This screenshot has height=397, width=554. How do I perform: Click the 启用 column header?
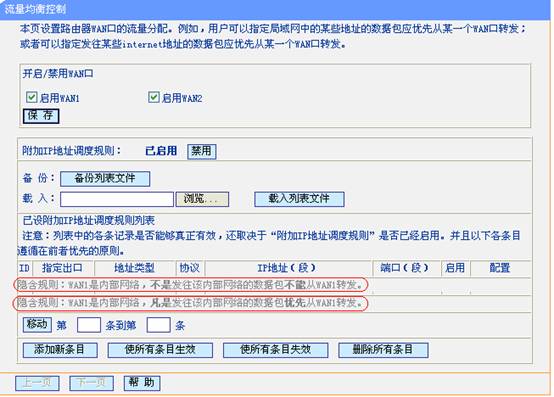click(x=455, y=268)
